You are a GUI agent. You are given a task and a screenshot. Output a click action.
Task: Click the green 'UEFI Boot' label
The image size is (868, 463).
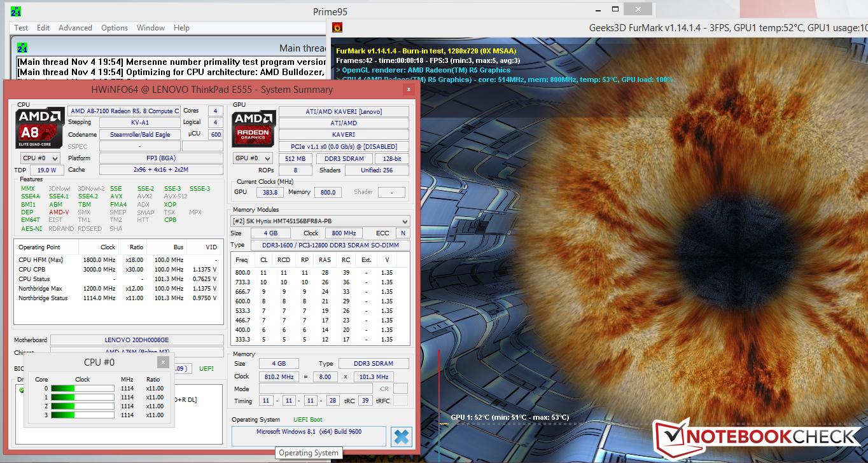308,420
